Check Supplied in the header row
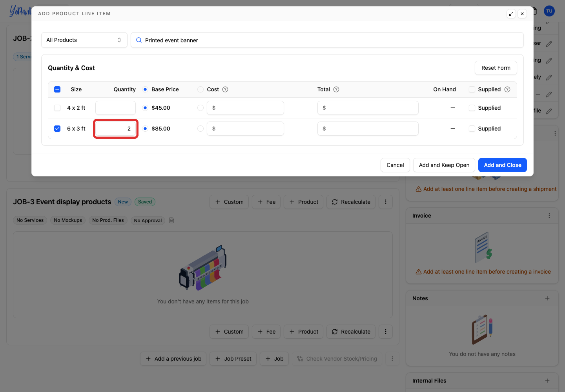 [472, 89]
